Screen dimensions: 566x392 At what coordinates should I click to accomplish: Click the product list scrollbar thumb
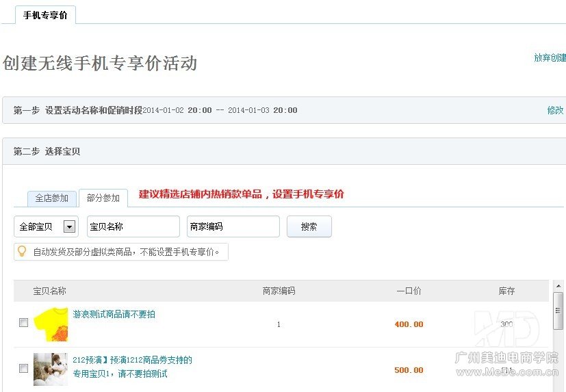point(558,311)
